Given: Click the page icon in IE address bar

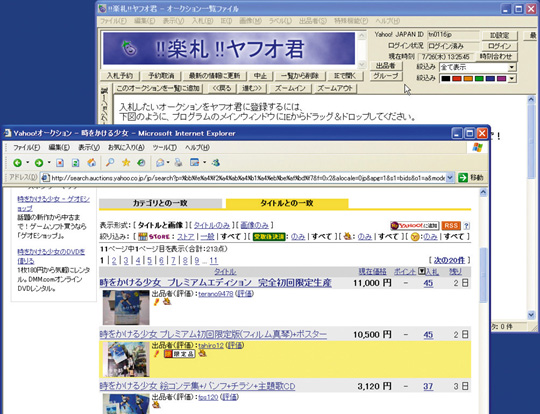Looking at the screenshot, I should click(45, 178).
